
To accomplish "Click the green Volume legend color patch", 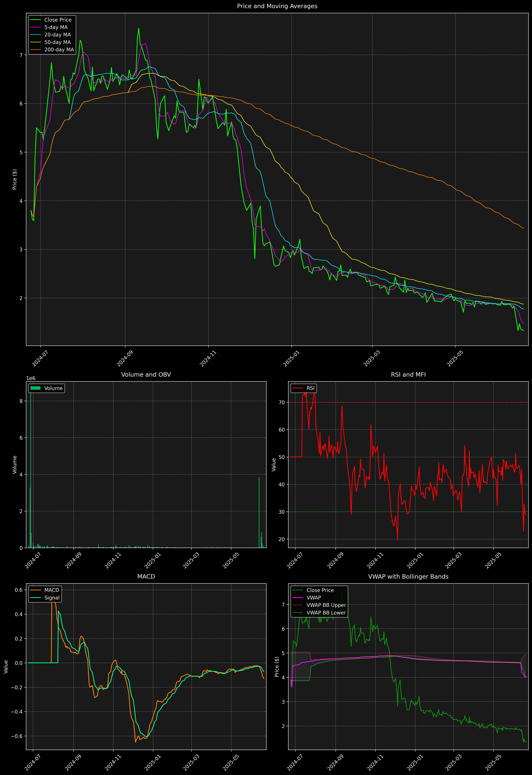I will 35,388.
